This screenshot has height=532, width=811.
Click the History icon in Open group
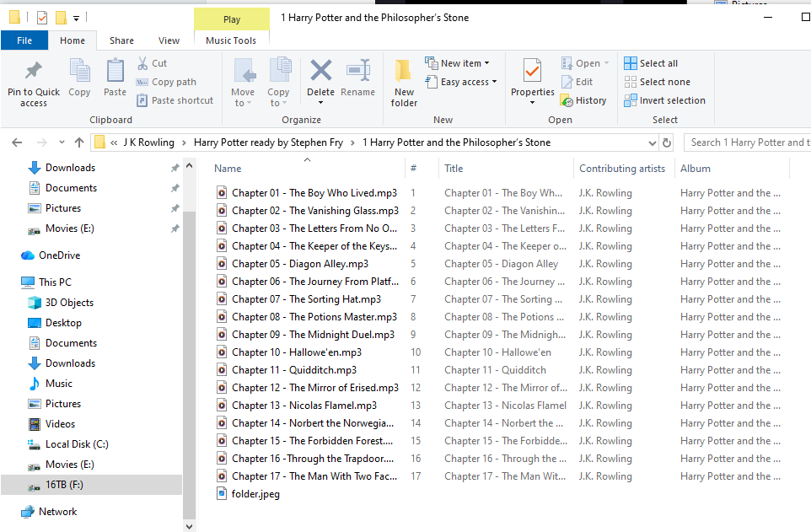[x=583, y=100]
